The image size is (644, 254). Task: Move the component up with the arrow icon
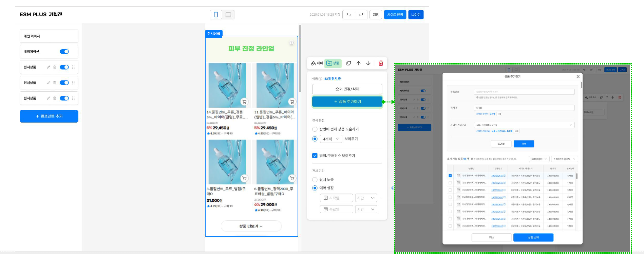tap(358, 63)
